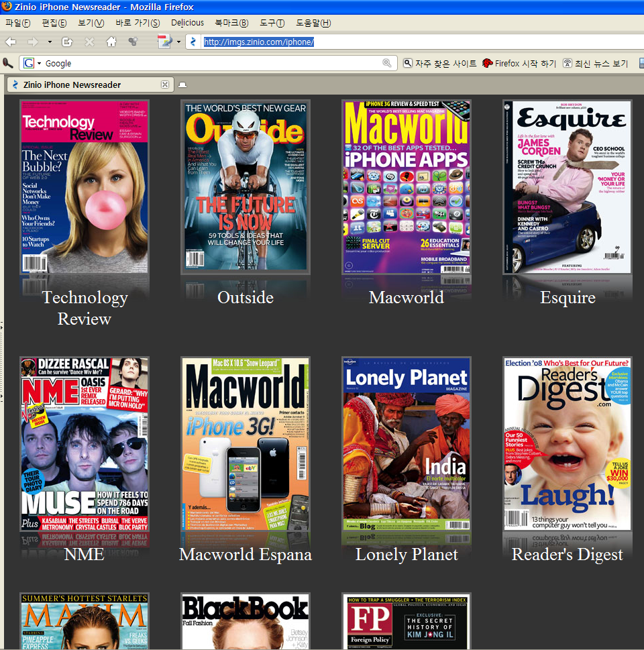Open the search engine dropdown arrow

40,64
